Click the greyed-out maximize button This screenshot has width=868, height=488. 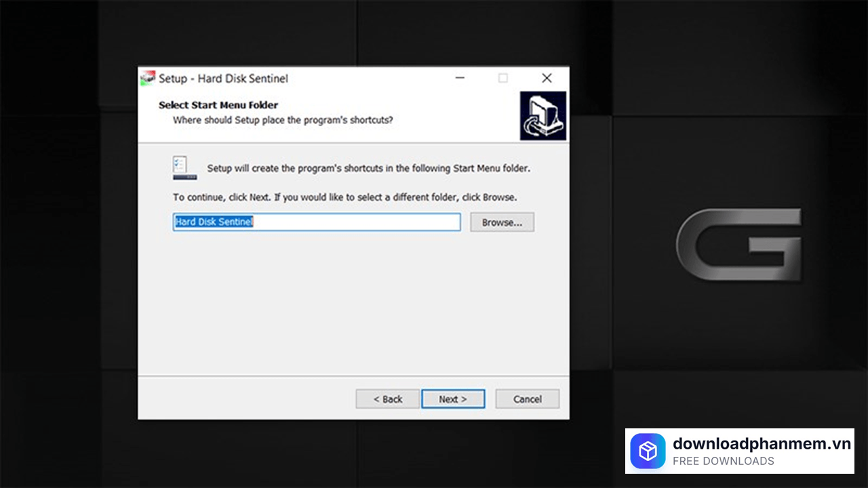coord(503,79)
